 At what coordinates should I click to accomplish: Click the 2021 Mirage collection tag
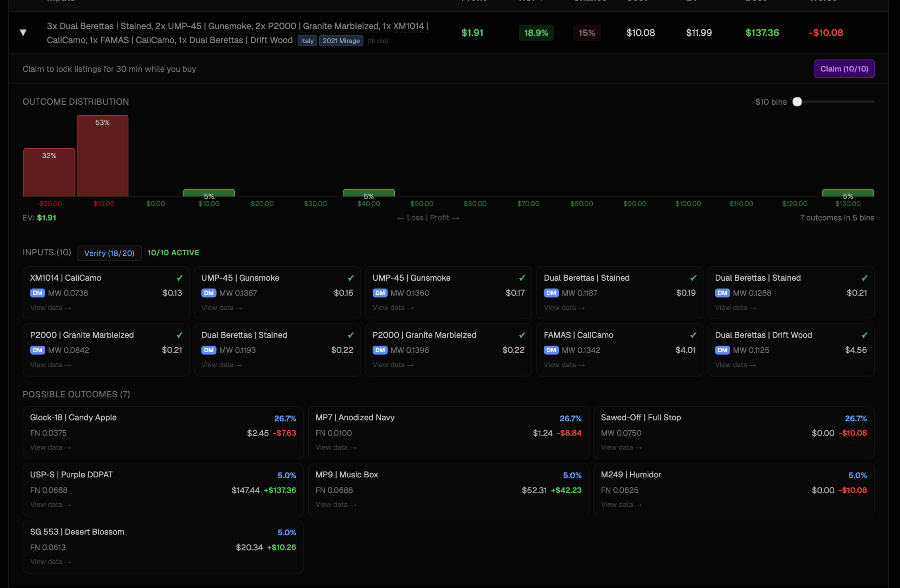(x=341, y=41)
